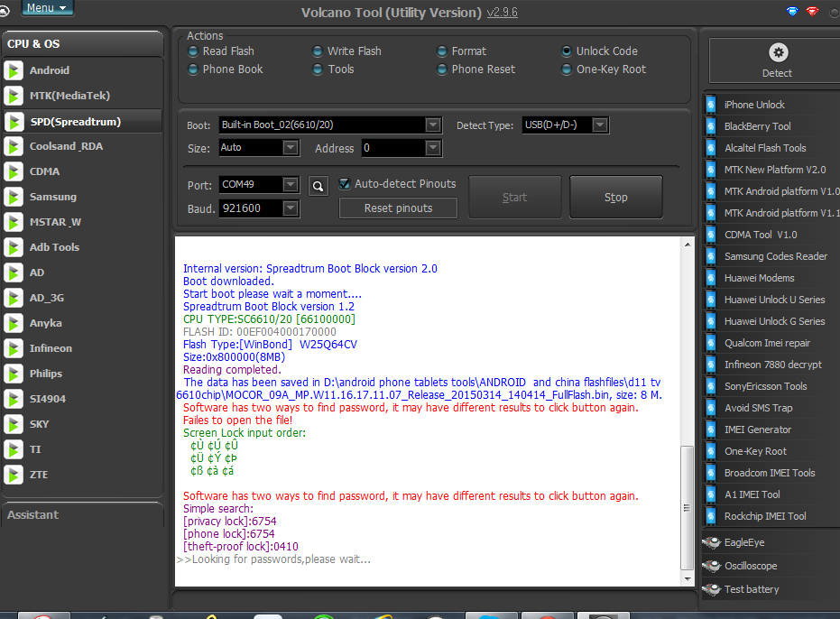Click the Start button
Image resolution: width=840 pixels, height=619 pixels.
click(x=515, y=198)
